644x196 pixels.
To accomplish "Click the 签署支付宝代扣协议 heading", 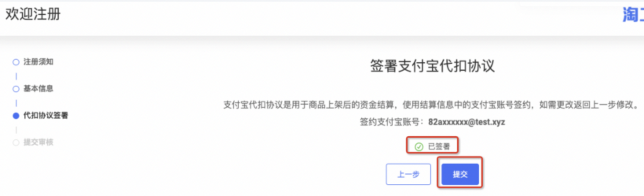I will (432, 66).
